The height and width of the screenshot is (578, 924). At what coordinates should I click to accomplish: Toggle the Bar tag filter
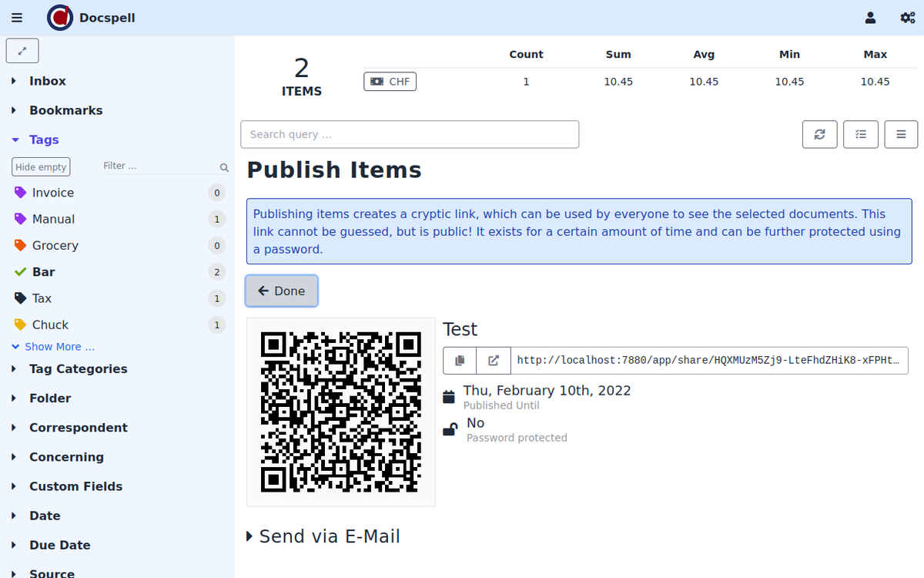pos(43,272)
